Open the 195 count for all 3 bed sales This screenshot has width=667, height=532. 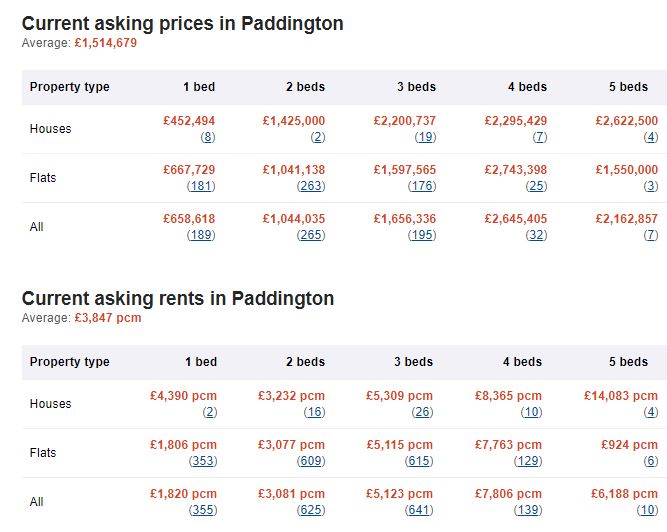click(422, 235)
